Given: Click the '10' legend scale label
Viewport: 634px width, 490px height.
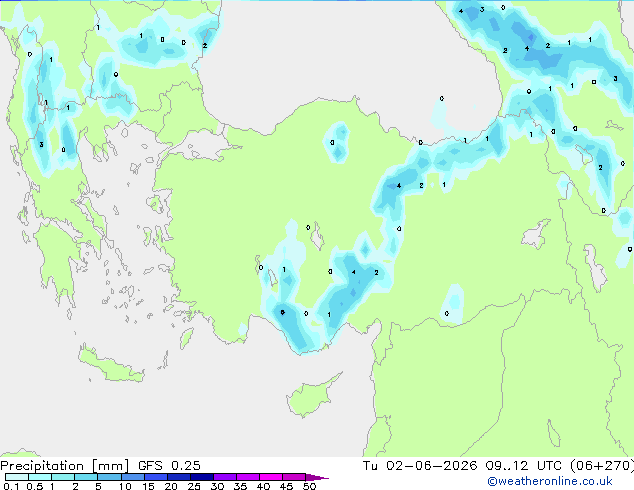Looking at the screenshot, I should tap(125, 486).
